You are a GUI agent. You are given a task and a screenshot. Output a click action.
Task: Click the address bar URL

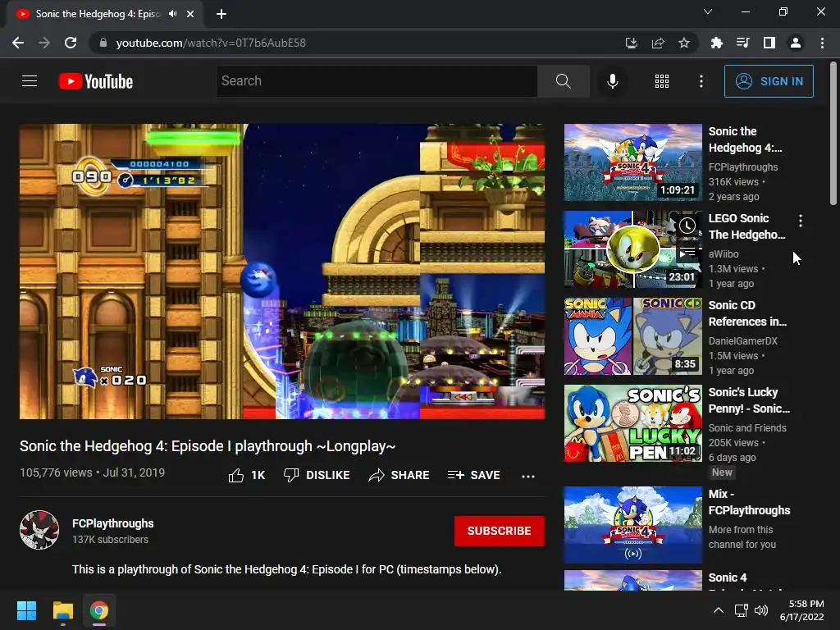coord(211,43)
